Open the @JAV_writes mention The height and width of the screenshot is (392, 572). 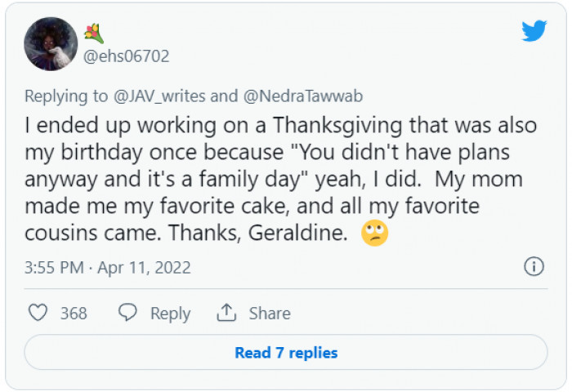coord(159,96)
